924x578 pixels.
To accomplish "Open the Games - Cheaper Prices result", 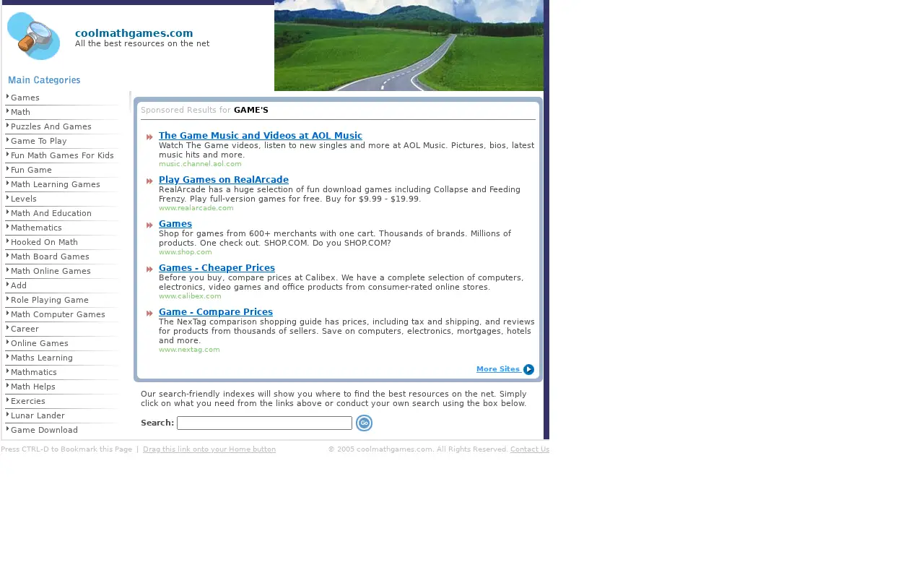I will point(217,268).
